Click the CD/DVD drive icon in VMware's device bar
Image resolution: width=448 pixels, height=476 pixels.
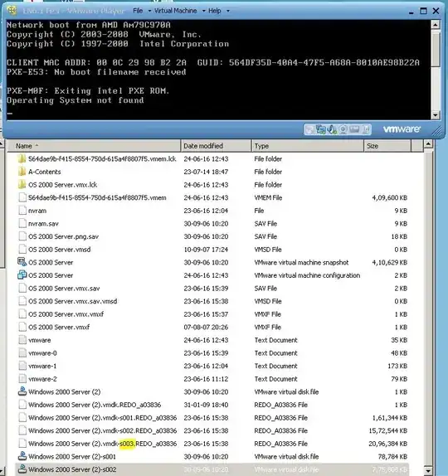point(309,129)
